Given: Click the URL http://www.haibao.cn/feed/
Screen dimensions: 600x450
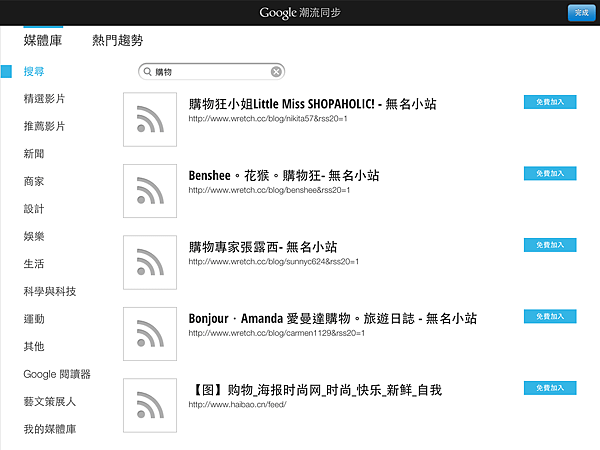Looking at the screenshot, I should [x=237, y=405].
